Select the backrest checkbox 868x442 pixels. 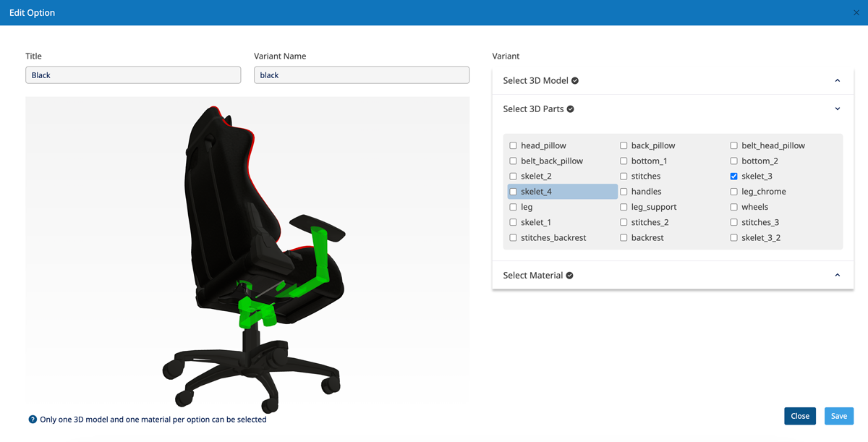tap(624, 237)
